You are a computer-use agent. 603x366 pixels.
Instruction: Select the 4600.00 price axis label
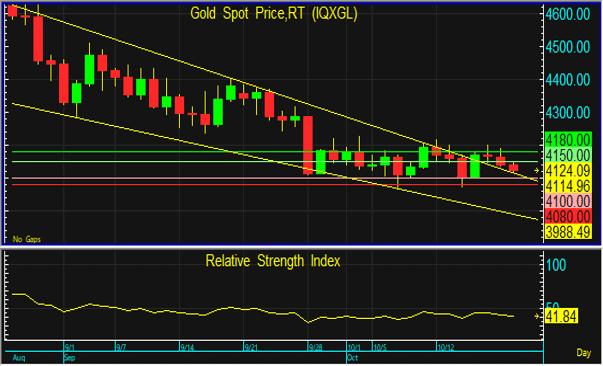pos(568,15)
